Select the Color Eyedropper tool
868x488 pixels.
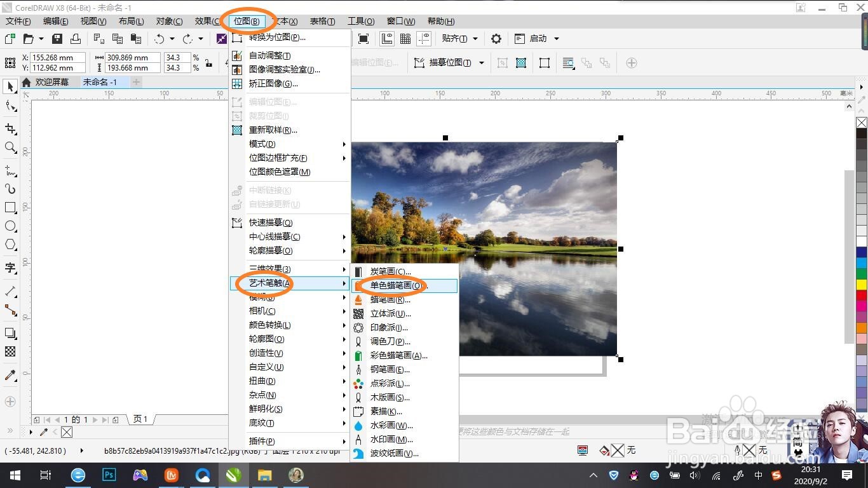tap(10, 375)
